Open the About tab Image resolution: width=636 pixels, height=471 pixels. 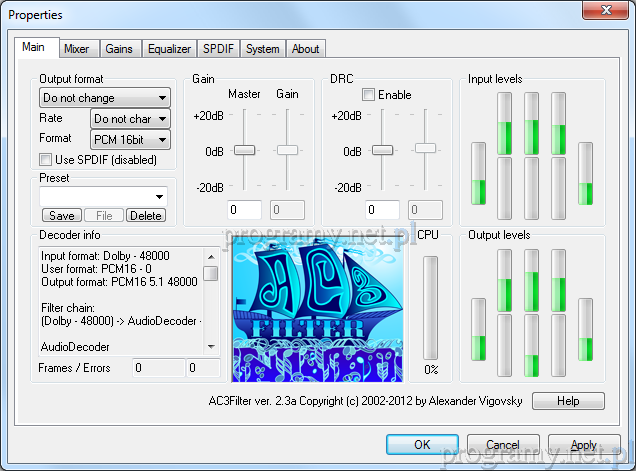(x=305, y=49)
